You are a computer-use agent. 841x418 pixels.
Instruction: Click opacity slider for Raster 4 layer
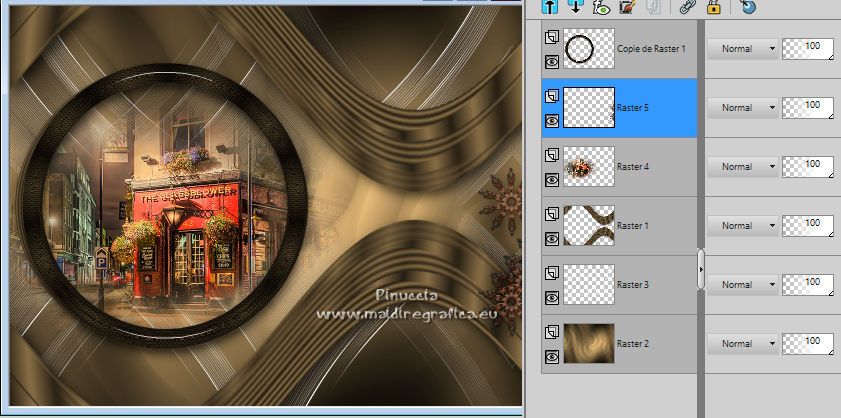(x=806, y=166)
